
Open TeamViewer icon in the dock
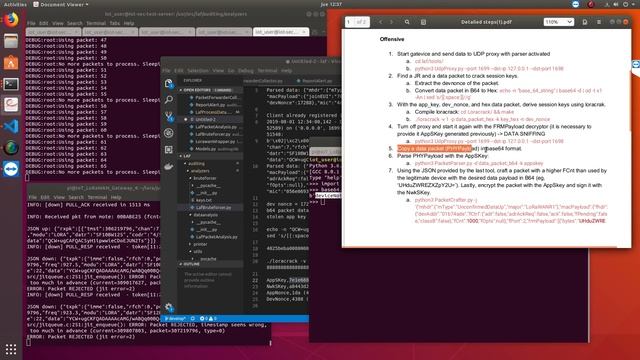11,169
